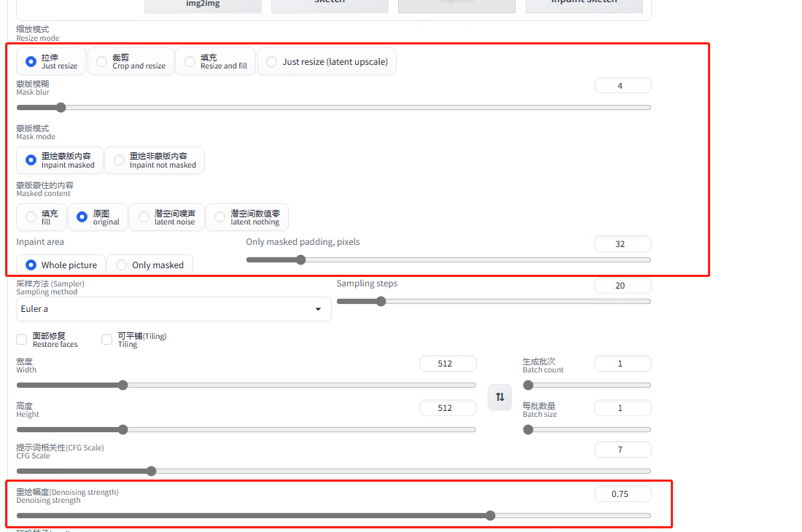Set masked content to fill
Image resolution: width=802 pixels, height=532 pixels.
click(x=42, y=217)
